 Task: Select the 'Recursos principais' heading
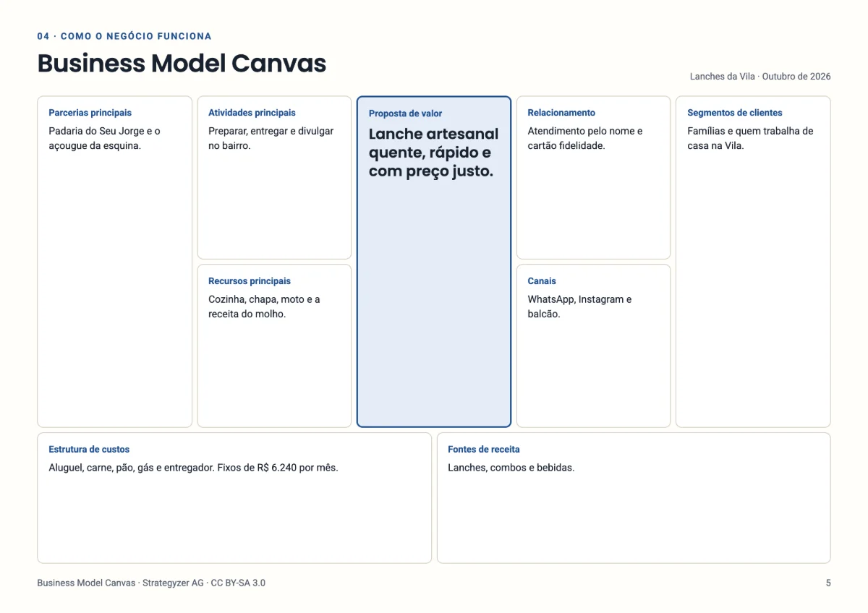[250, 281]
